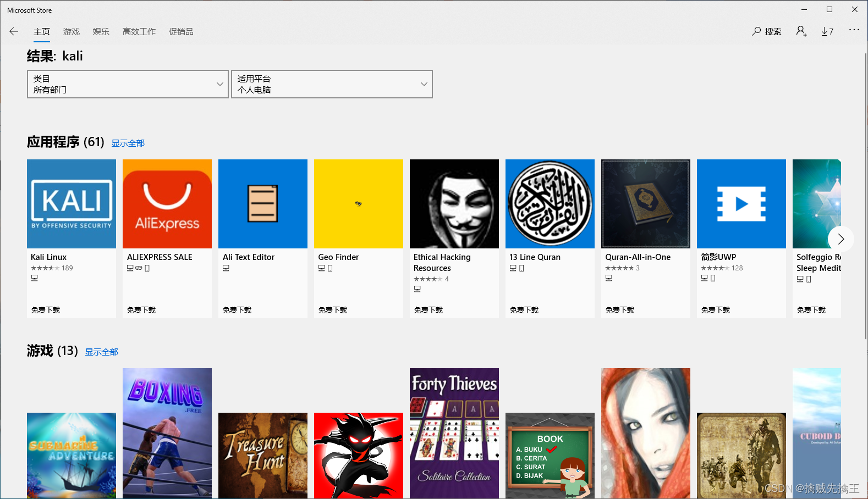
Task: Open the yellow Geo Finder icon
Action: [x=359, y=204]
